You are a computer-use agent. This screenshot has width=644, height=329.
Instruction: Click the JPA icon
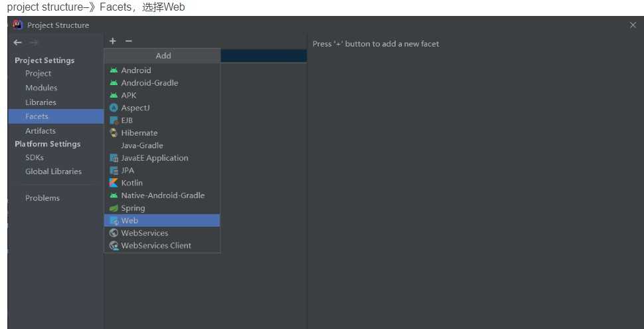114,170
